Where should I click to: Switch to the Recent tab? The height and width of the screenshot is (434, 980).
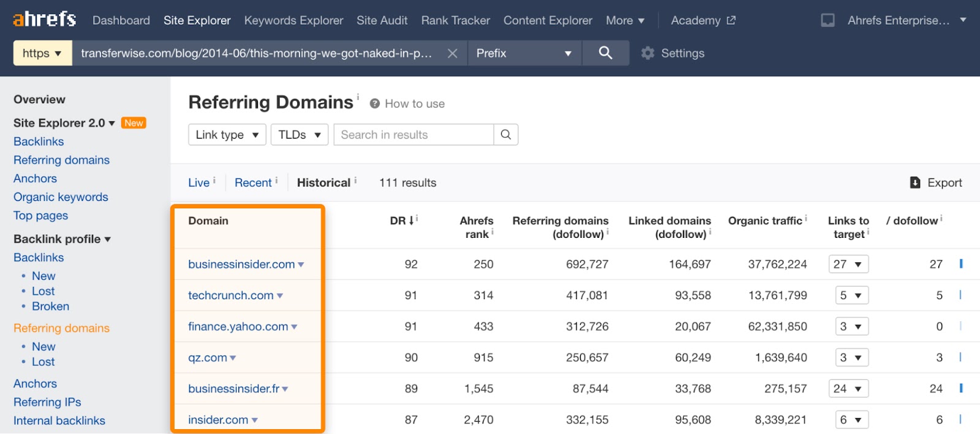click(x=252, y=183)
